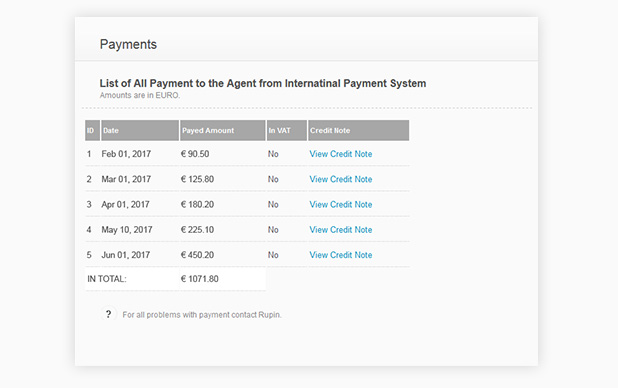This screenshot has width=618, height=388.
Task: Select the € 450.20 amount cell
Action: pyautogui.click(x=197, y=255)
